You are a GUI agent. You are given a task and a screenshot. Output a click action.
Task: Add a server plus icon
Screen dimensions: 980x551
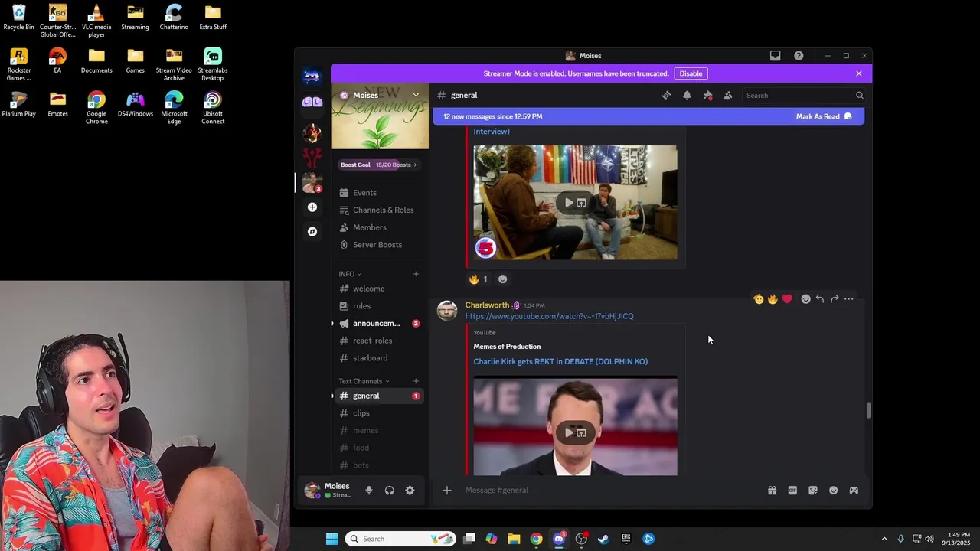tap(312, 207)
